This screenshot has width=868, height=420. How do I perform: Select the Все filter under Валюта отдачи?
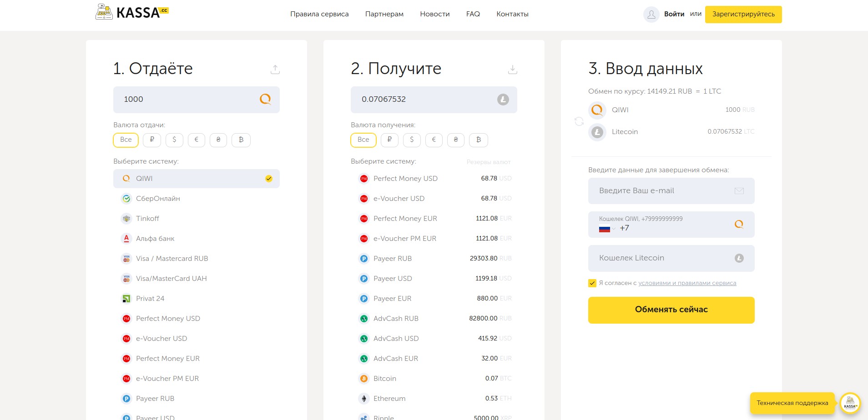click(x=126, y=140)
